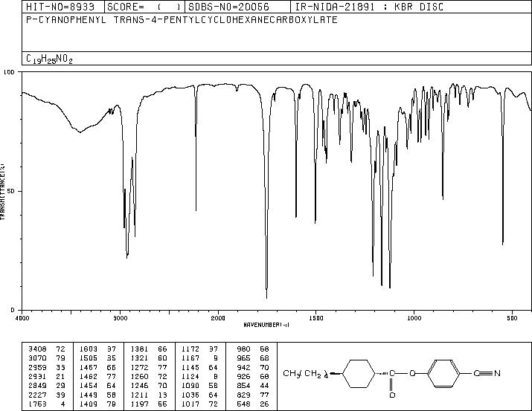Click the benzene ring in the structure drawing
The image size is (532, 411).
click(x=443, y=373)
